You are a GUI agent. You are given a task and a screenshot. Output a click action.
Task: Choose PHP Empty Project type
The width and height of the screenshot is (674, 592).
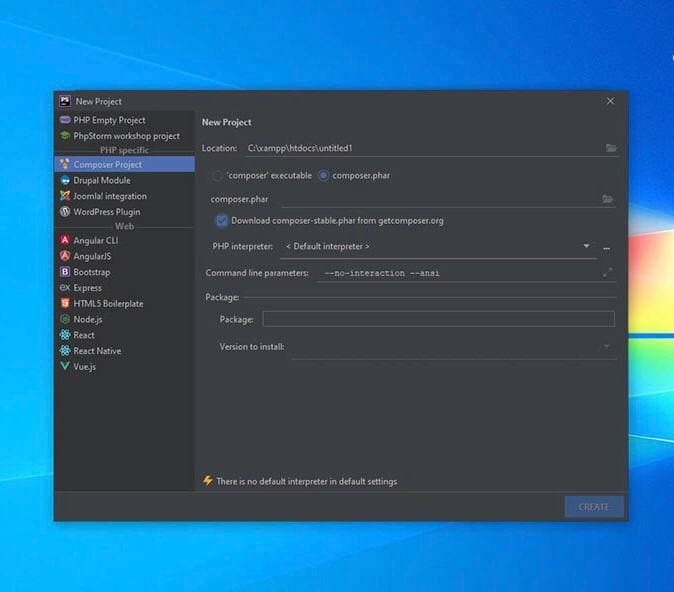[x=125, y=120]
